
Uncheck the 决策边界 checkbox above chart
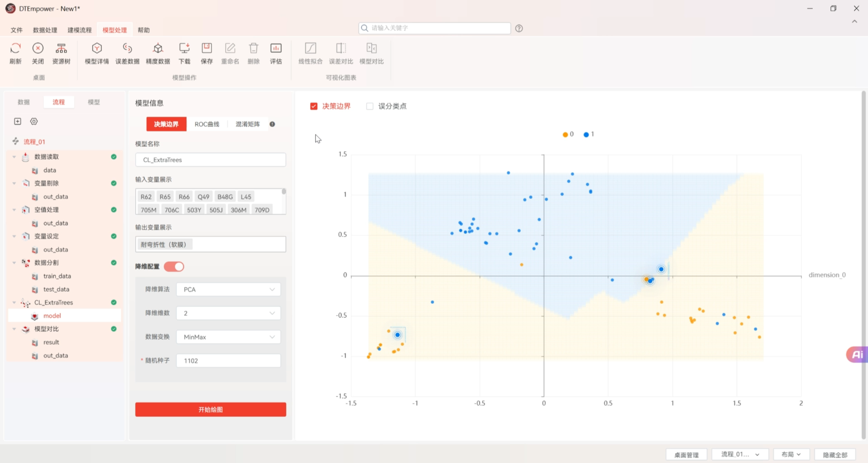point(314,106)
